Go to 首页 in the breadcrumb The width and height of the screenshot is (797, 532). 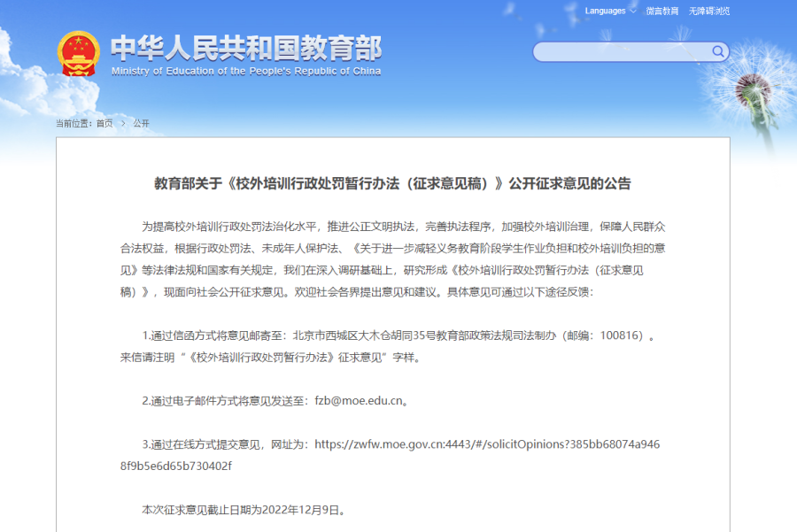coord(104,123)
